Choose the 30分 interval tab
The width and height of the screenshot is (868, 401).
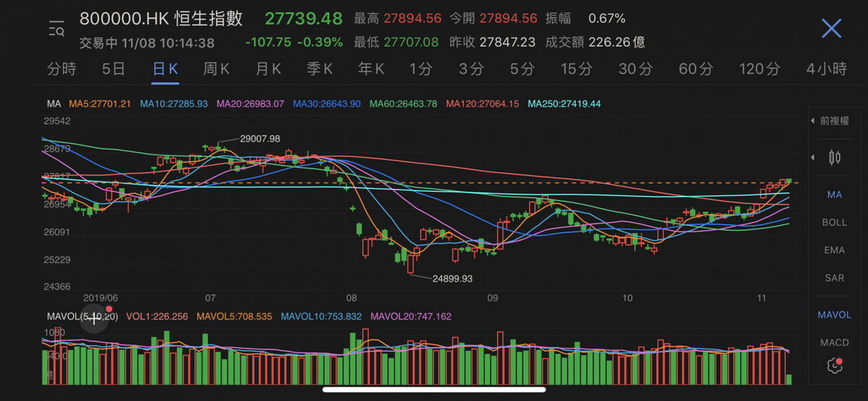tap(635, 69)
